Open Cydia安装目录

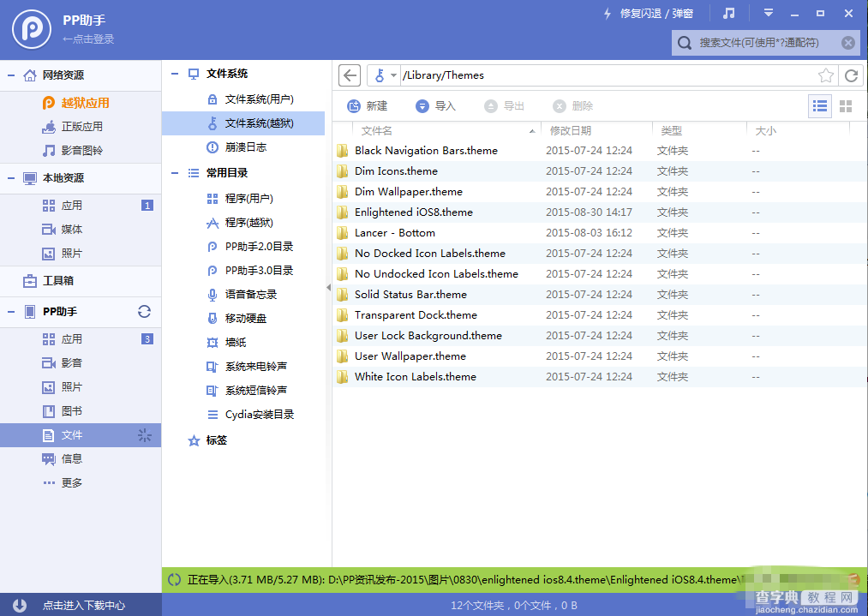243,414
